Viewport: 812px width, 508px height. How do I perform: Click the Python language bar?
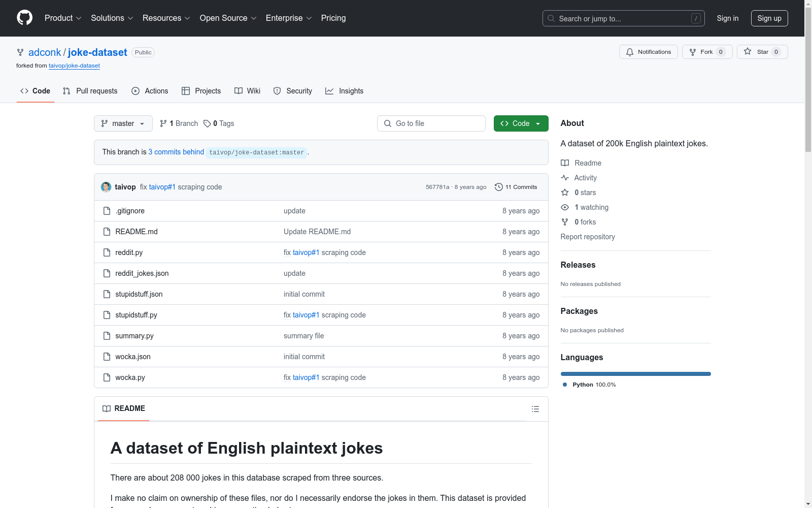tap(635, 374)
